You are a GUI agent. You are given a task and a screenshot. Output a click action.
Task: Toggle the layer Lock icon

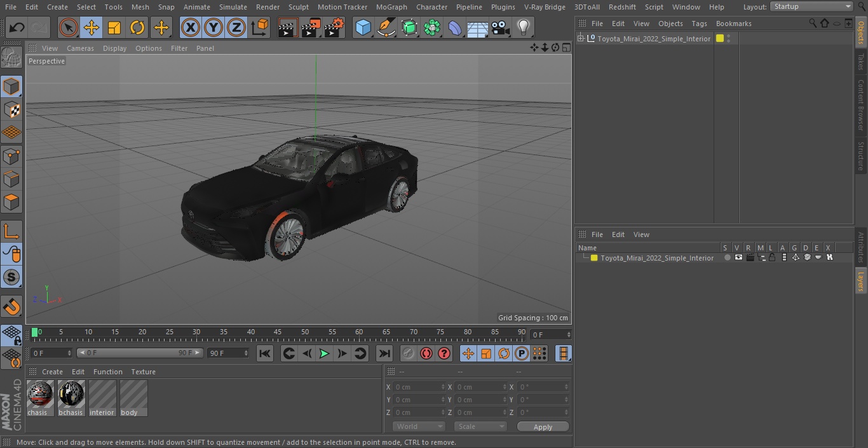pyautogui.click(x=772, y=258)
